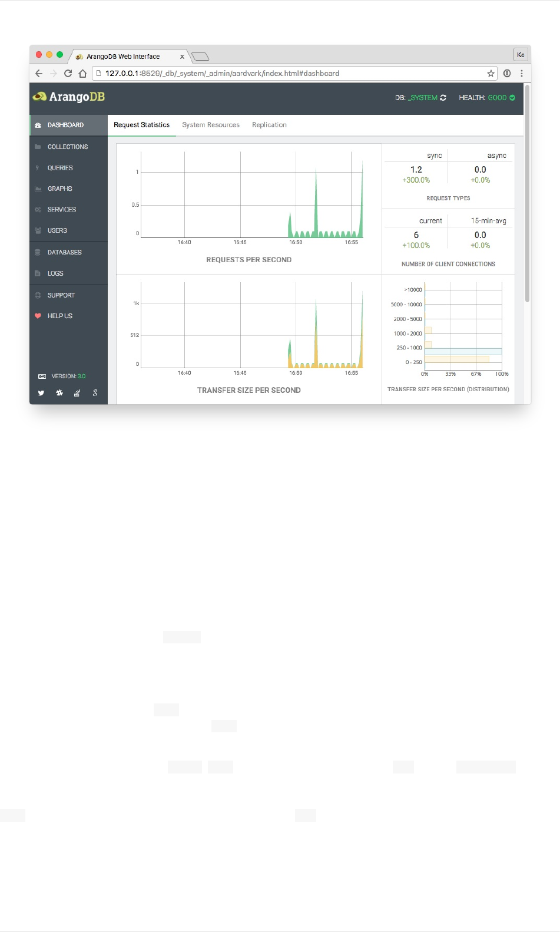Click the GOOD health status text
The height and width of the screenshot is (932, 560).
click(497, 98)
